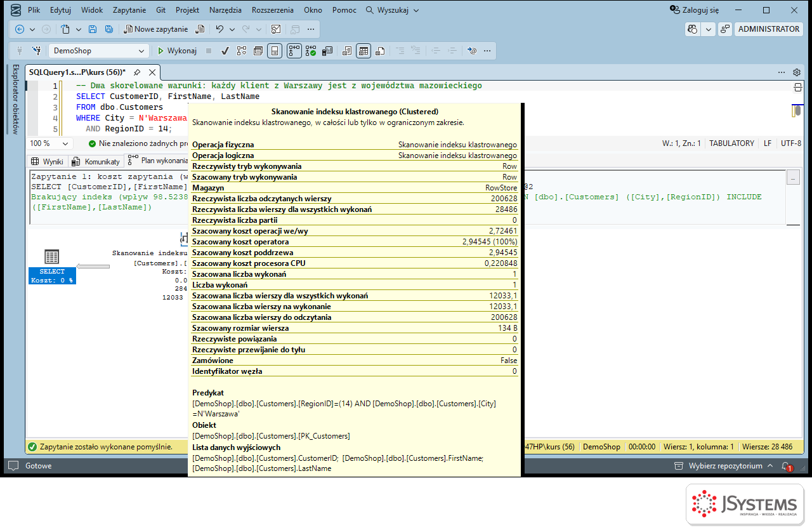Switch to the Komunikaty tab

pos(96,161)
